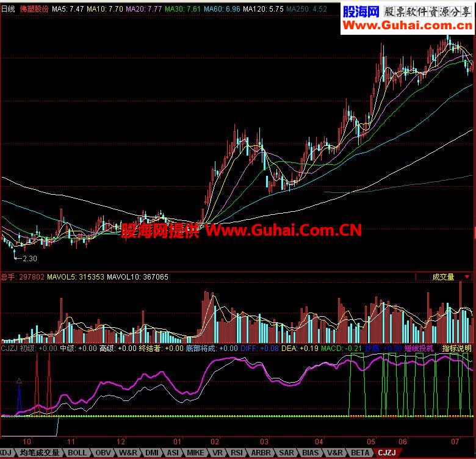This screenshot has width=476, height=459.
Task: Open the 成交量 dropdown arrow
Action: coord(467,277)
